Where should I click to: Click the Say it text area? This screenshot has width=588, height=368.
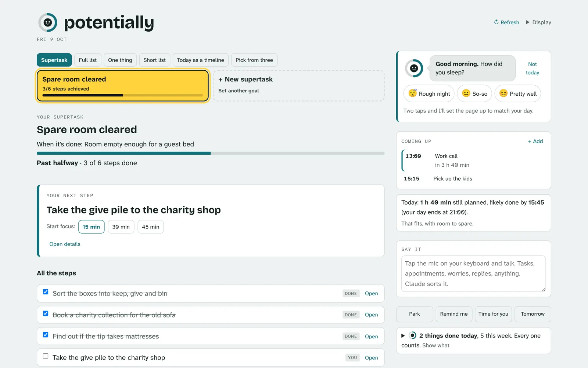(473, 274)
